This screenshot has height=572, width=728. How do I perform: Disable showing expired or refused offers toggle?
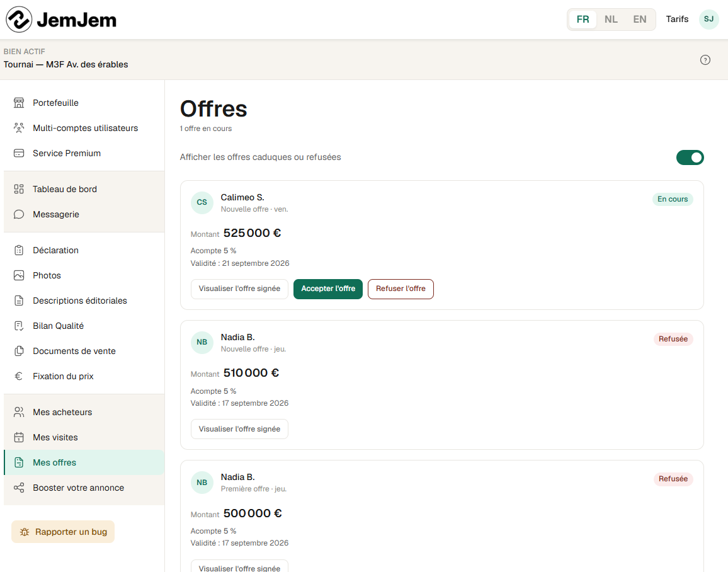[690, 157]
